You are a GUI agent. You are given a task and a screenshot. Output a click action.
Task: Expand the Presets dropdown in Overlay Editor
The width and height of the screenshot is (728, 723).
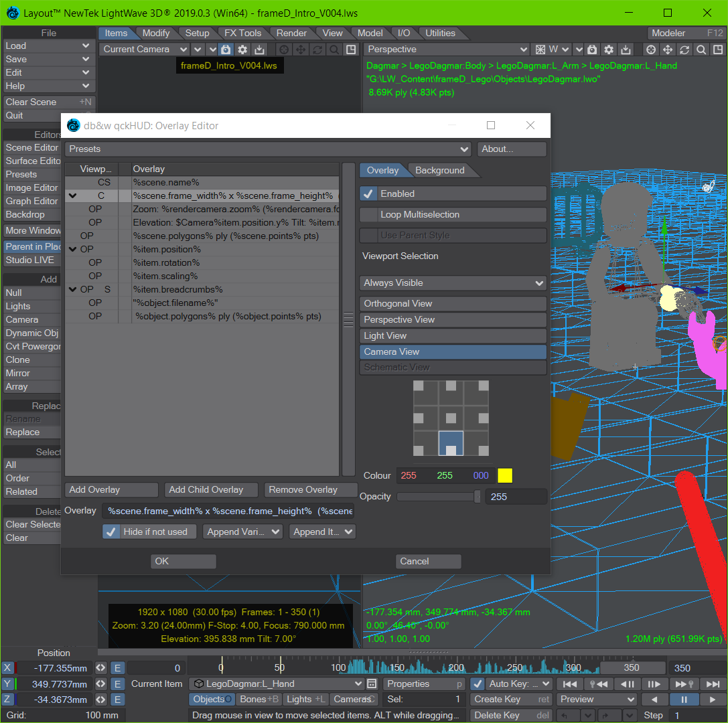pyautogui.click(x=268, y=149)
